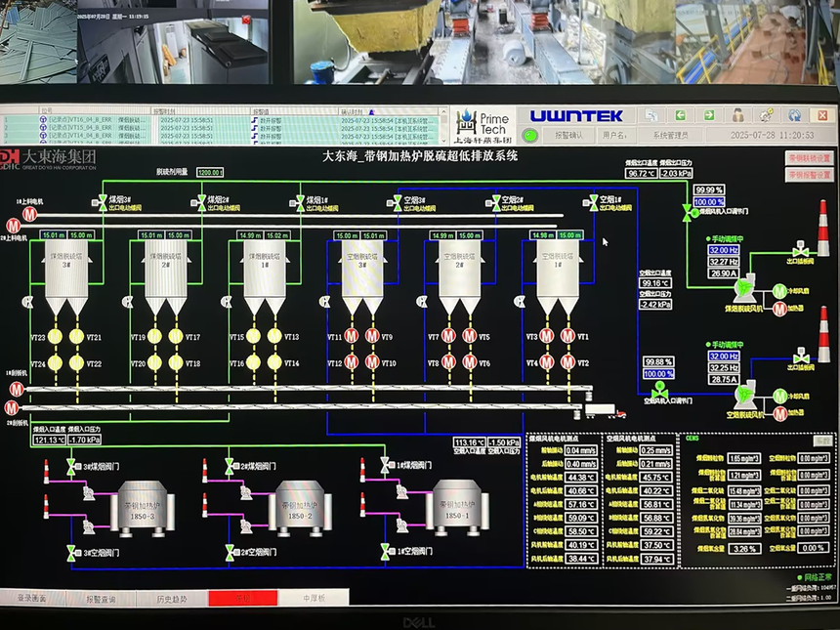Select the VT23 yellow motor indicator

click(56, 336)
